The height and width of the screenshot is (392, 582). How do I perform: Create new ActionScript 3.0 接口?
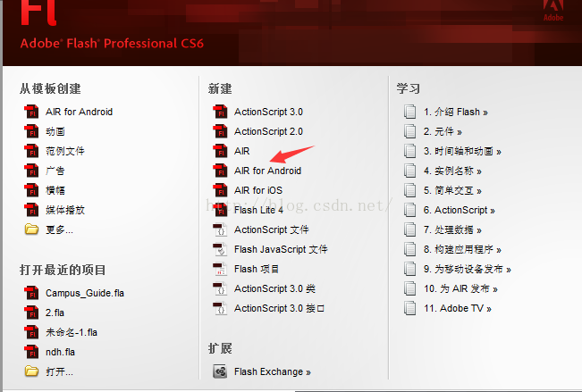[x=279, y=308]
